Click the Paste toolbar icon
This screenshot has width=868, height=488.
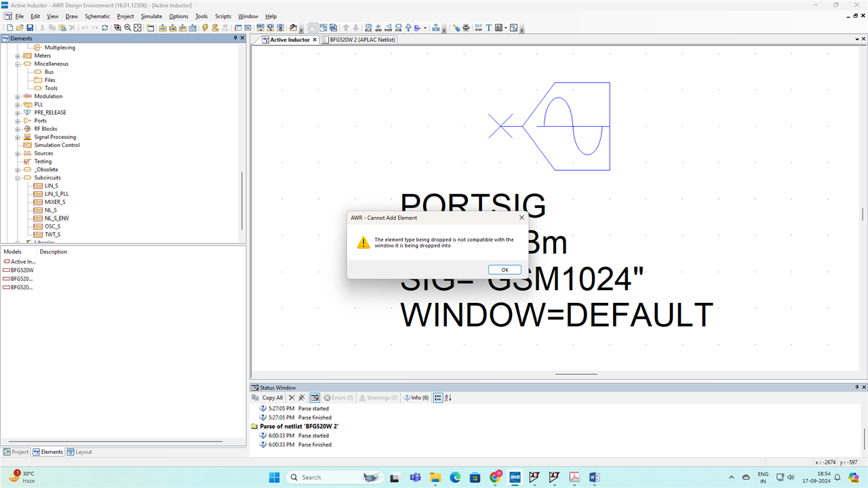62,28
